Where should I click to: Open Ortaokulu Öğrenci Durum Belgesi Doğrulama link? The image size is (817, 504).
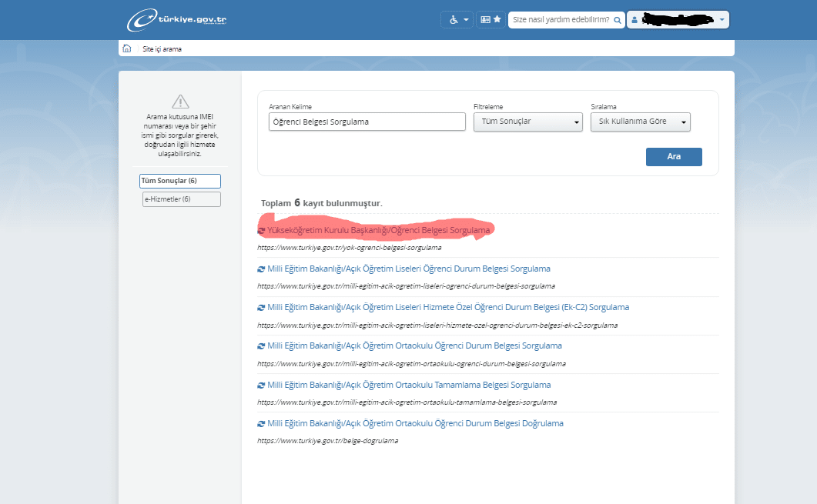tap(415, 423)
